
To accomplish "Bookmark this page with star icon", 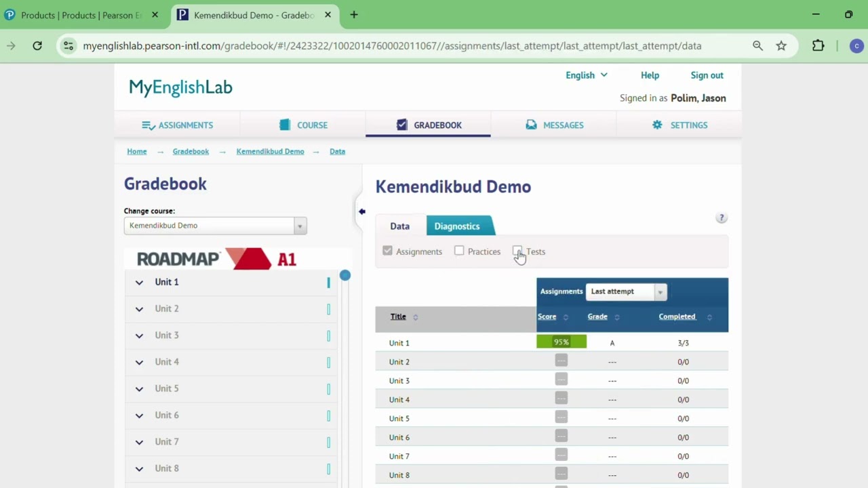I will (x=781, y=45).
